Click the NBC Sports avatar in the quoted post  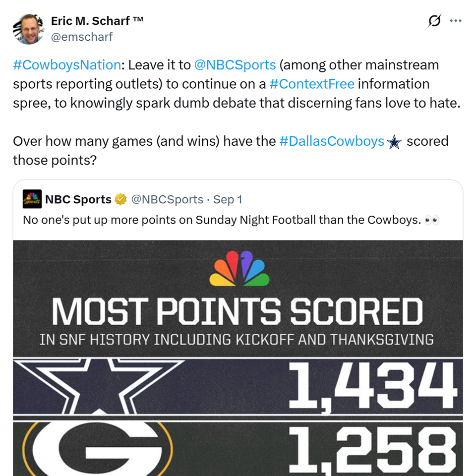pyautogui.click(x=32, y=199)
